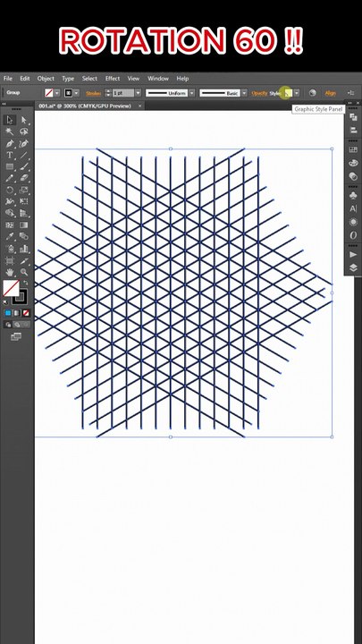Screen dimensions: 362x644
Task: Apply None mode button
Action: (x=26, y=313)
